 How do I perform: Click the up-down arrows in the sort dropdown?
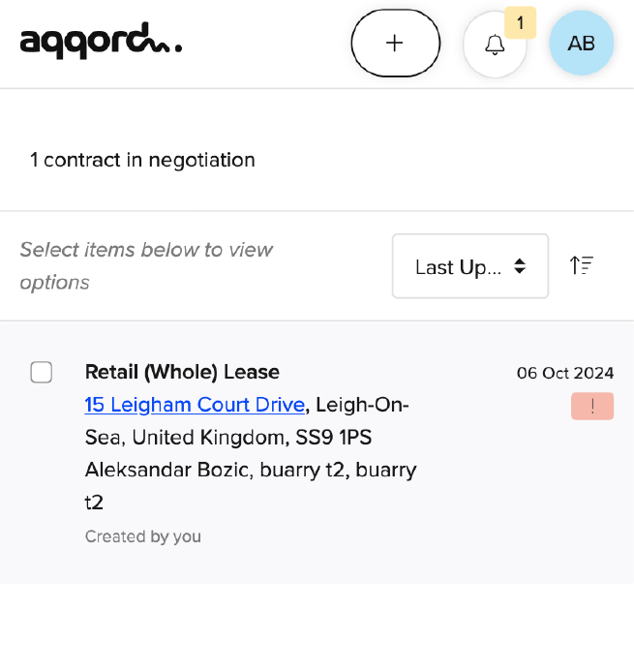pos(520,266)
